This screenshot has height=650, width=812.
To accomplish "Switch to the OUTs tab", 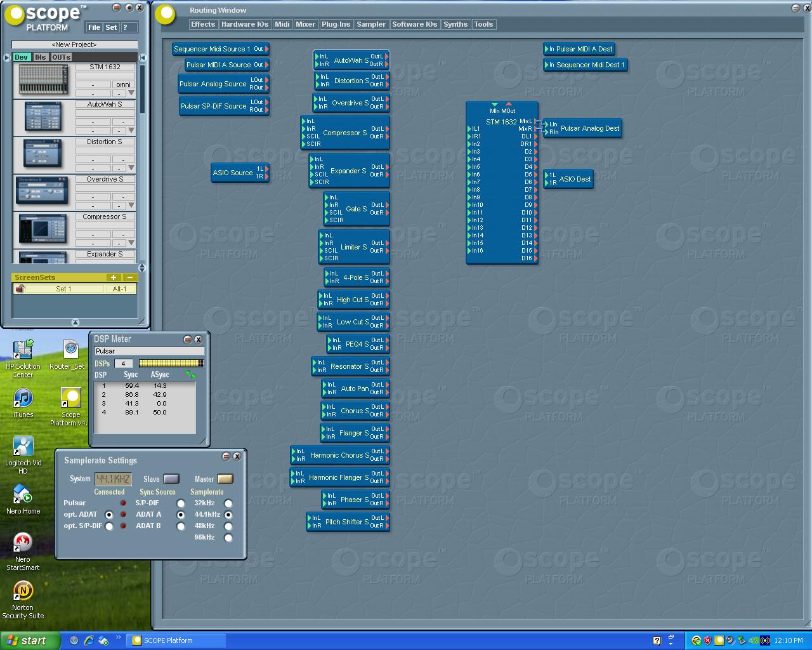I will [x=62, y=57].
